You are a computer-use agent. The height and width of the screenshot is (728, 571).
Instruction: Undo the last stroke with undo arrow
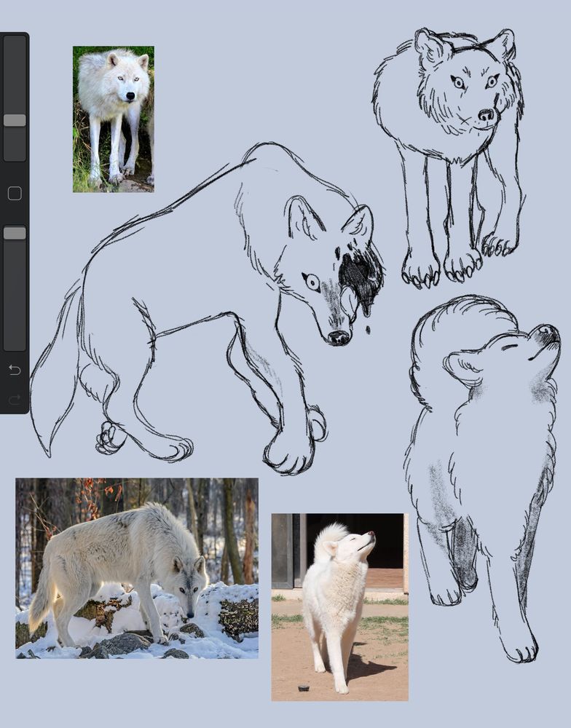pos(15,370)
